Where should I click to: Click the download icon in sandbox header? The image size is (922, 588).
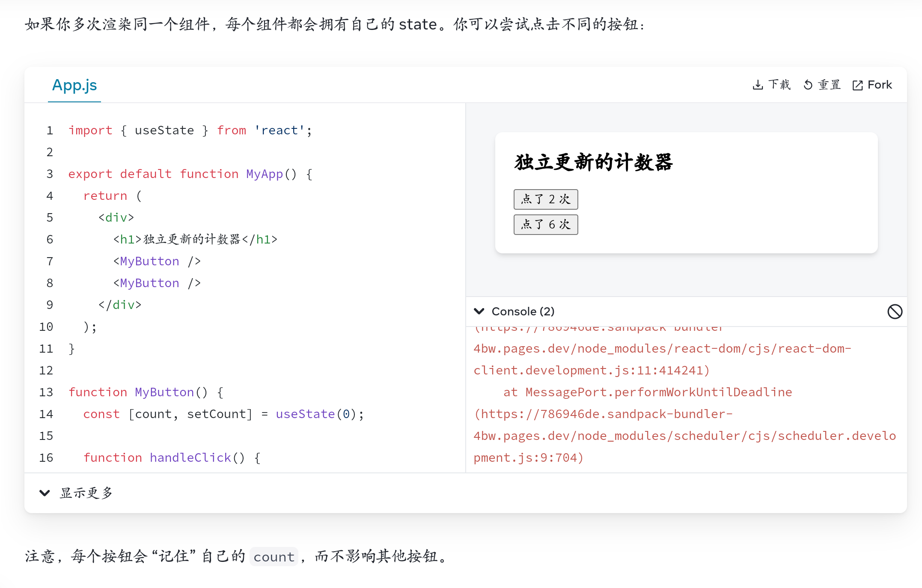point(758,85)
